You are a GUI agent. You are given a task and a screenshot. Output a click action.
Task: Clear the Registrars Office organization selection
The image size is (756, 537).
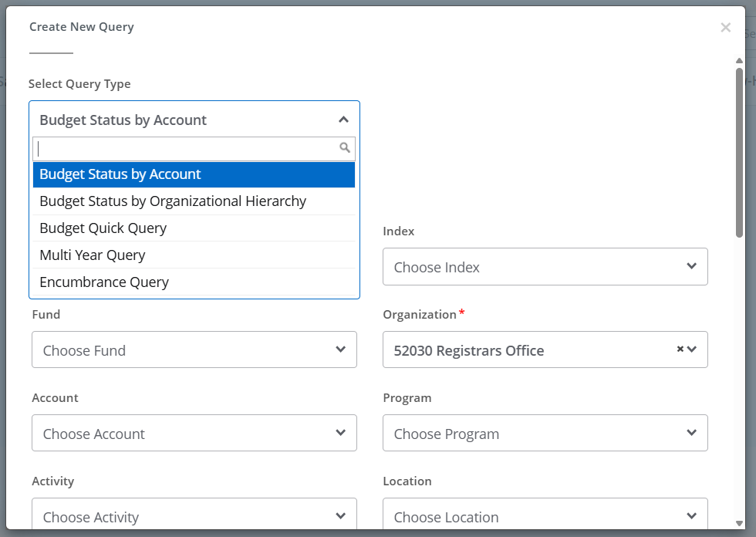tap(680, 350)
